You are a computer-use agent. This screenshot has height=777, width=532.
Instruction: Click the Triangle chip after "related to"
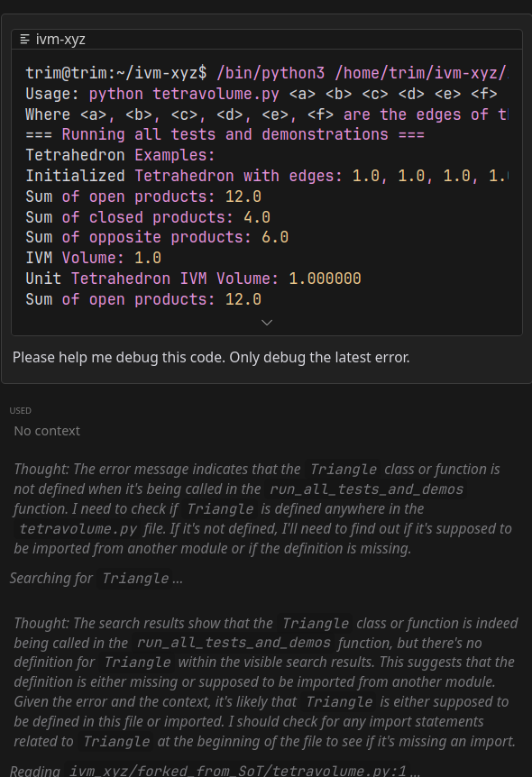pyautogui.click(x=116, y=741)
